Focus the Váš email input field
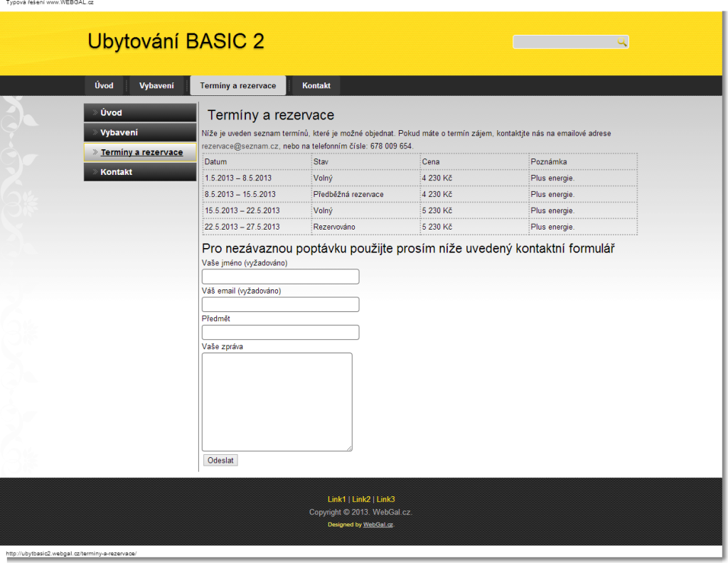 (280, 304)
